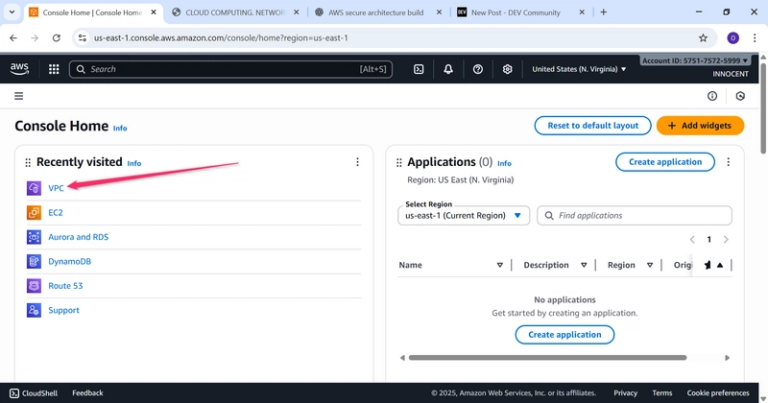
Task: Open CloudShell in the footer
Action: click(34, 393)
